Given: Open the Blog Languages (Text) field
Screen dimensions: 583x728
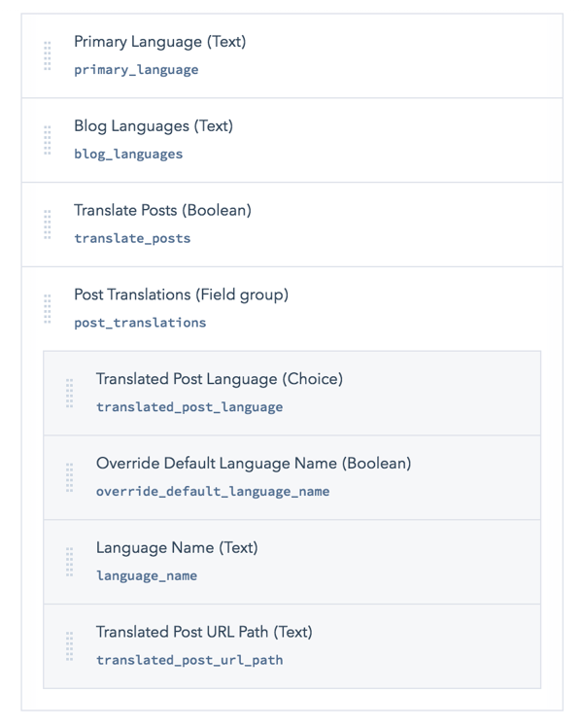Looking at the screenshot, I should point(154,126).
